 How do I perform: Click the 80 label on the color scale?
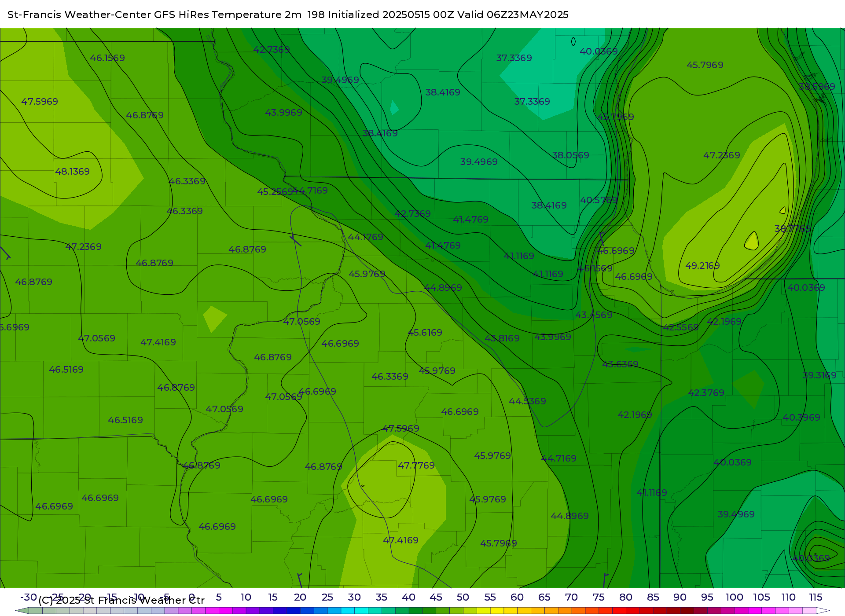click(x=625, y=598)
